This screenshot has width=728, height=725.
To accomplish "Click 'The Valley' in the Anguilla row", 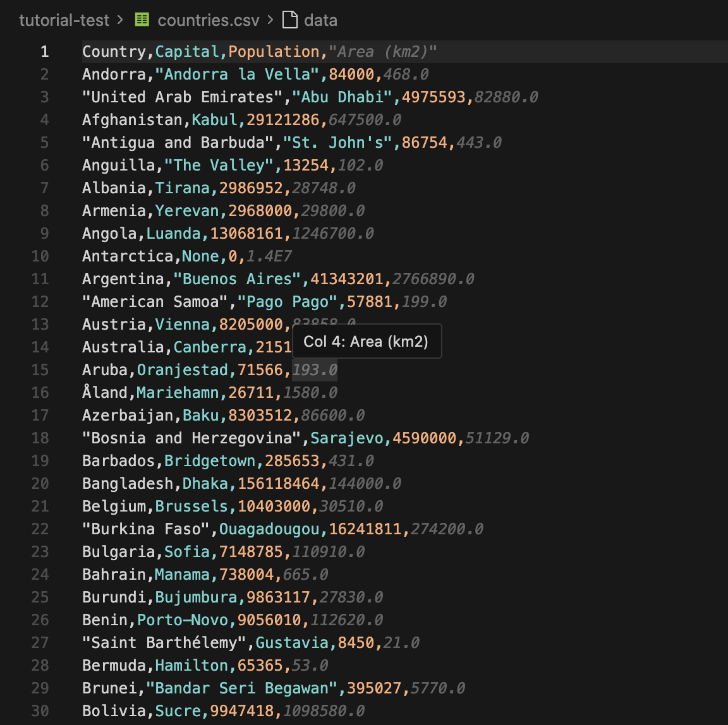I will pos(219,165).
